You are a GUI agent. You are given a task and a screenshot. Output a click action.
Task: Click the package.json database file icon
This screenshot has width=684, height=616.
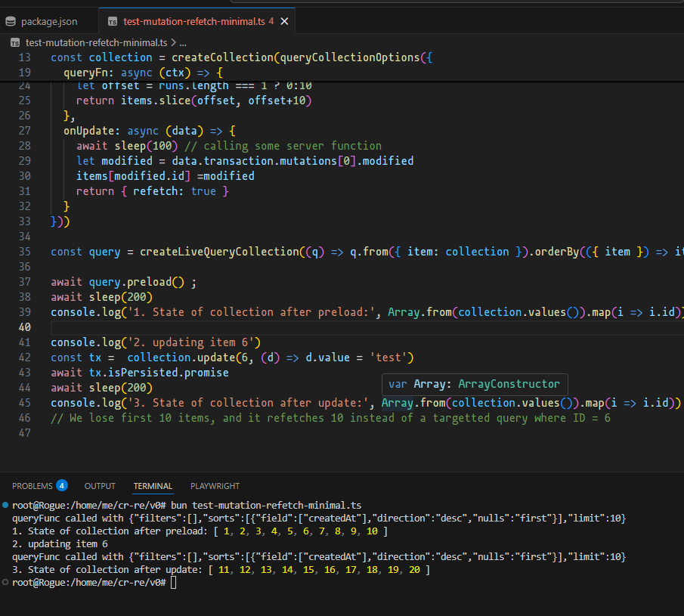point(11,21)
